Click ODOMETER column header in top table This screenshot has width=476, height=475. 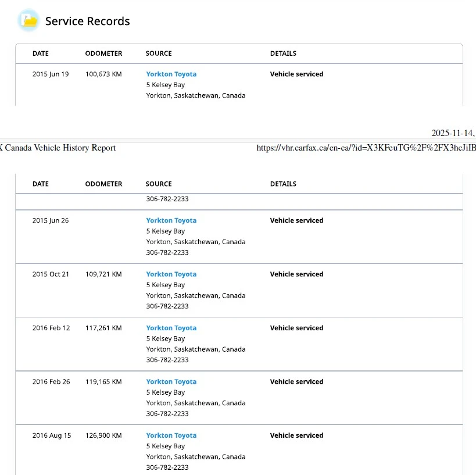tap(103, 53)
